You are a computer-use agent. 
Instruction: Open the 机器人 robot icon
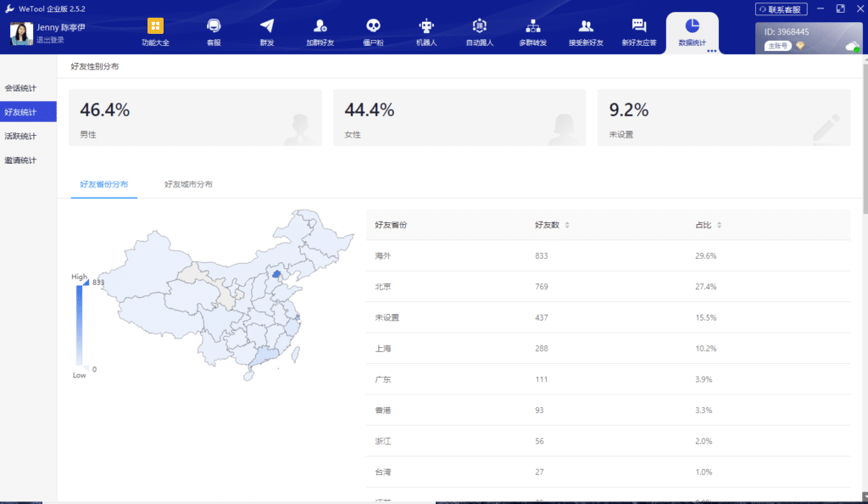pos(426,26)
